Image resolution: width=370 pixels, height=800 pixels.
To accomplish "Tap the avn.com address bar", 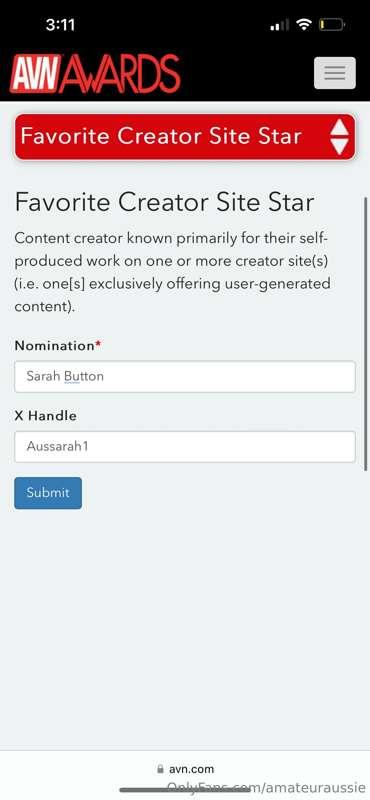I will (x=185, y=769).
